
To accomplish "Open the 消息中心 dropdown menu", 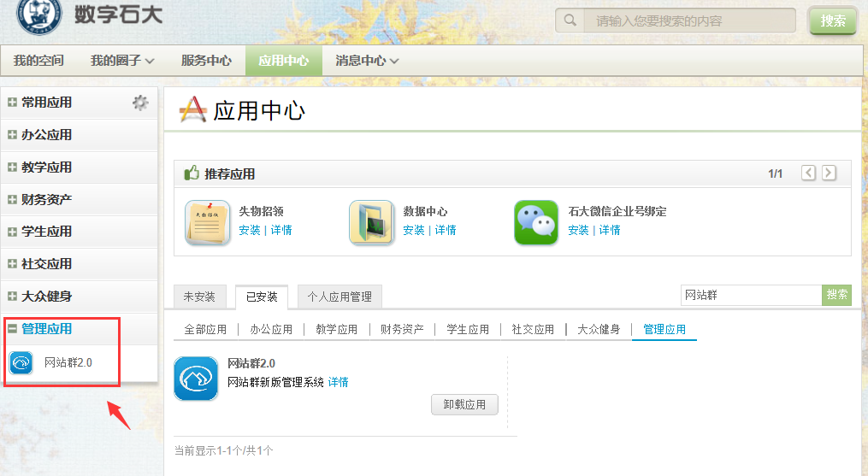I will pos(367,61).
